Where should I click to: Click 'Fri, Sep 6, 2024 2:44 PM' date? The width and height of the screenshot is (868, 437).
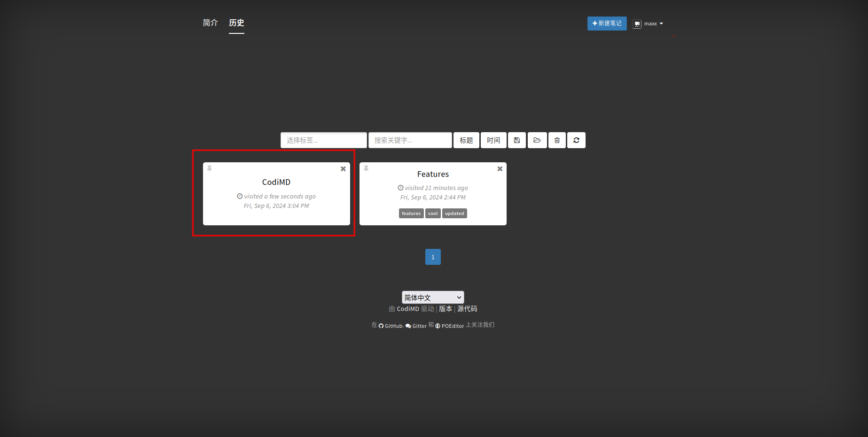coord(433,198)
